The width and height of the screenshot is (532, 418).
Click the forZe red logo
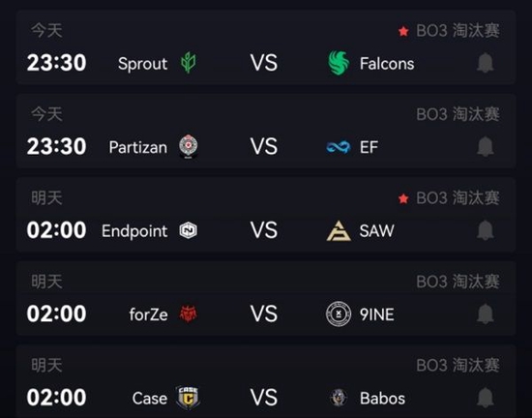(189, 314)
